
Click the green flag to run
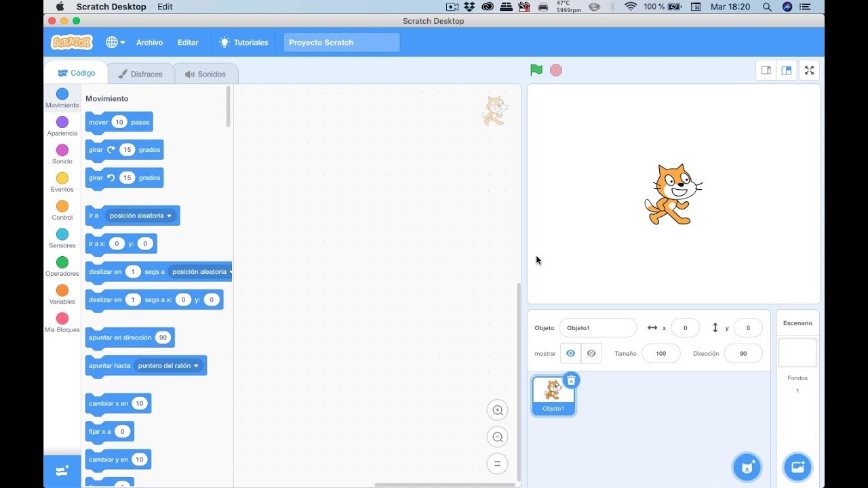click(x=536, y=70)
